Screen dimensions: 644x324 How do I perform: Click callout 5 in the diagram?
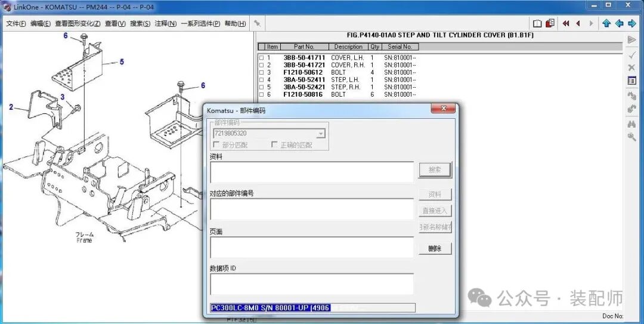(x=122, y=62)
